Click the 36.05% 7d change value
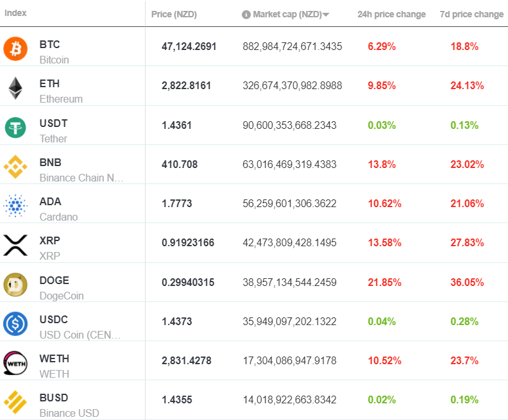This screenshot has height=420, width=508. 467,282
